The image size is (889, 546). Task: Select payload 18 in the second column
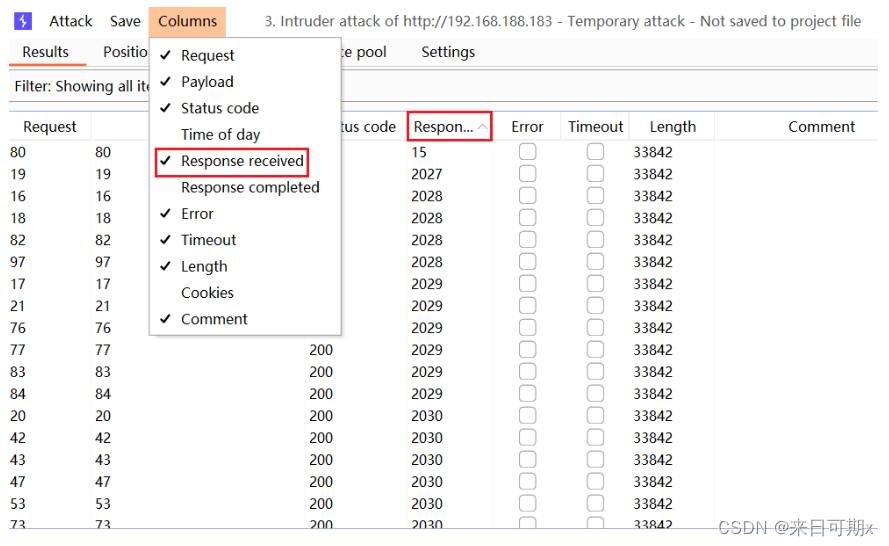click(x=103, y=218)
